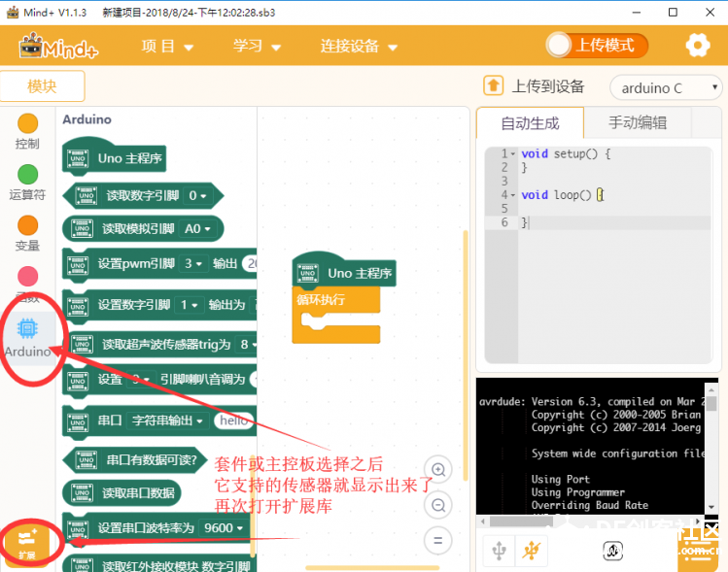Screen dimensions: 728x572
Task: Click Uno icon on 读取超声波传感器 block
Action: [x=83, y=344]
